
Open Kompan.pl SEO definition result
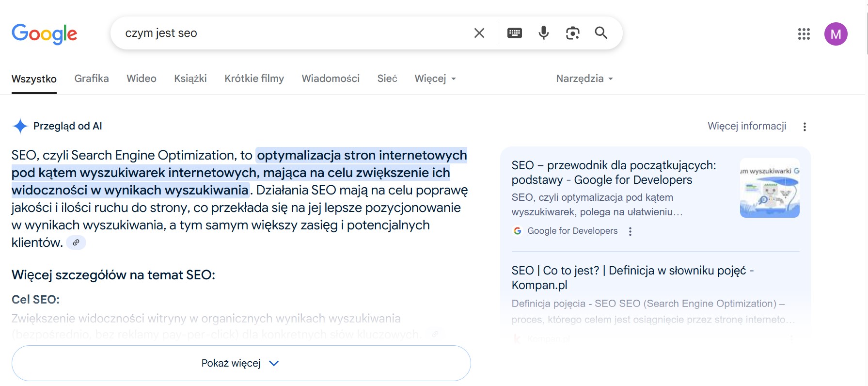(x=632, y=277)
